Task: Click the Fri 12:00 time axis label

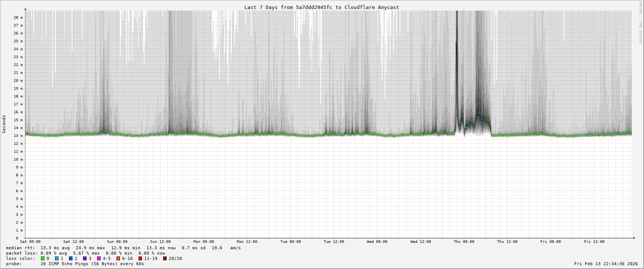Action: point(594,242)
